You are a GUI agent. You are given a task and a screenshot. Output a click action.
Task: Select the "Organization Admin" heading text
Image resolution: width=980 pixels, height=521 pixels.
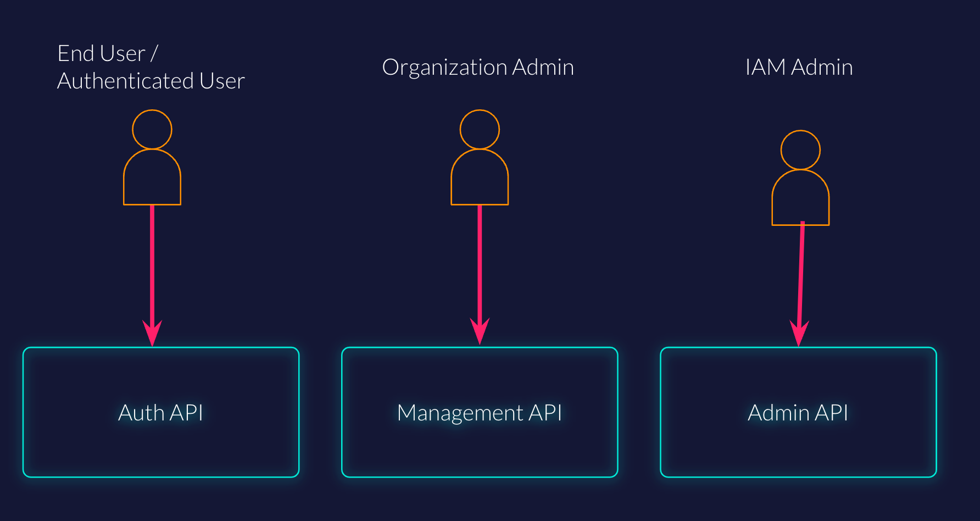[478, 67]
